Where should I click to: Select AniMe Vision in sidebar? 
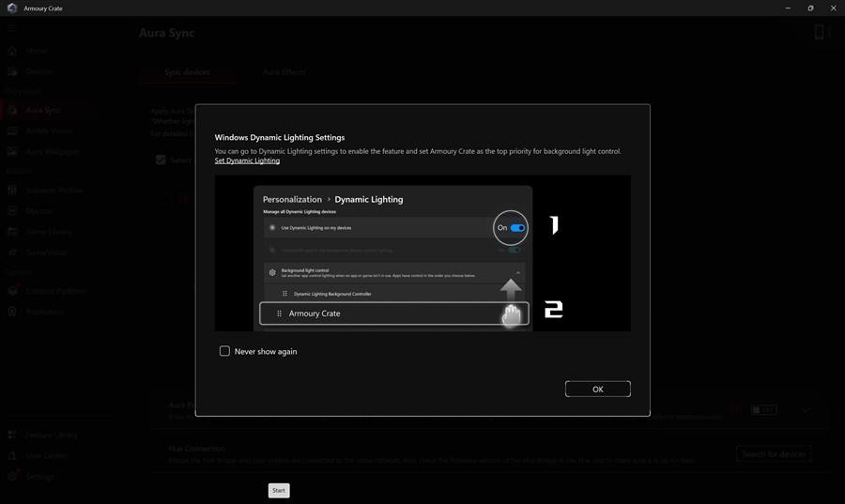[49, 131]
